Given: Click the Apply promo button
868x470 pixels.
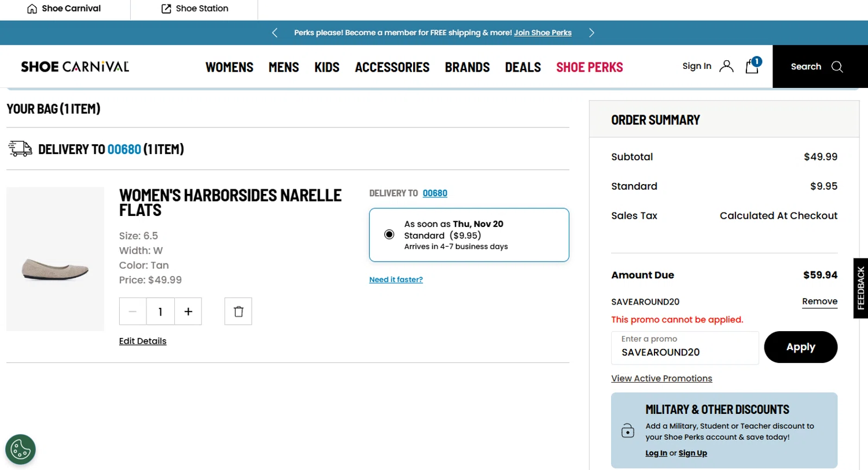Looking at the screenshot, I should 801,347.
